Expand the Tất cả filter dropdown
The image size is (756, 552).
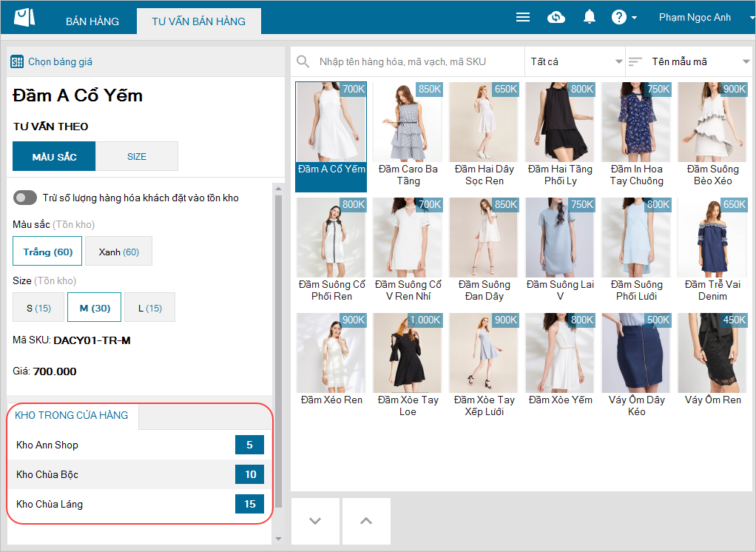pos(576,61)
